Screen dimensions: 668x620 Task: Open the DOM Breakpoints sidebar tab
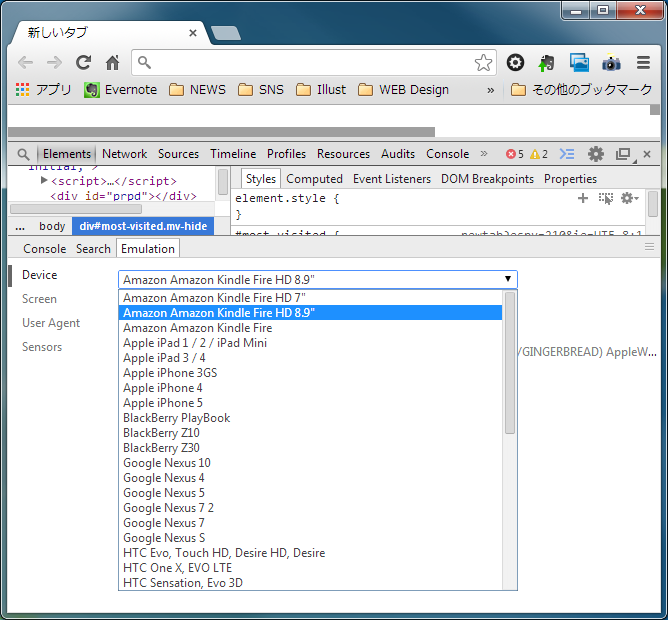tap(487, 179)
